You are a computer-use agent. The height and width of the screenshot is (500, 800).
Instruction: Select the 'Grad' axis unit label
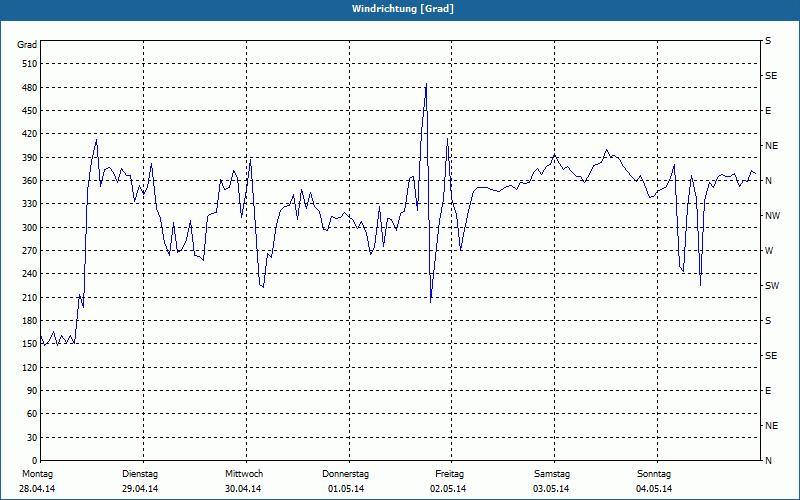[x=27, y=45]
